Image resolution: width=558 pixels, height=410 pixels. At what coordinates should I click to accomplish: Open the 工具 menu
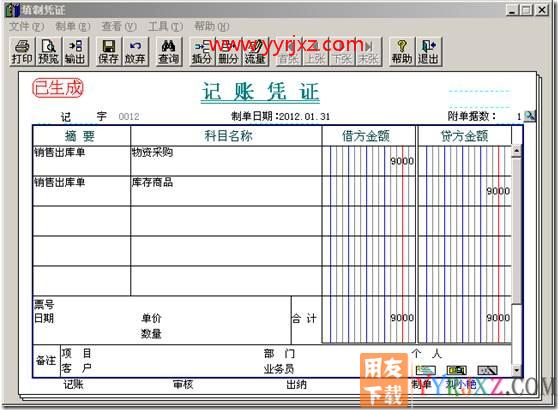pyautogui.click(x=165, y=26)
